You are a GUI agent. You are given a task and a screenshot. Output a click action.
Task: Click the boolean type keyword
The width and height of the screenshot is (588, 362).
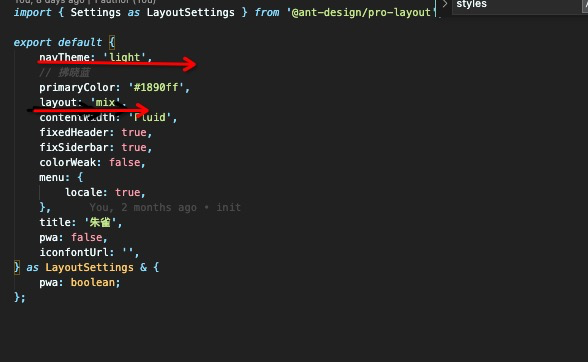(x=93, y=282)
